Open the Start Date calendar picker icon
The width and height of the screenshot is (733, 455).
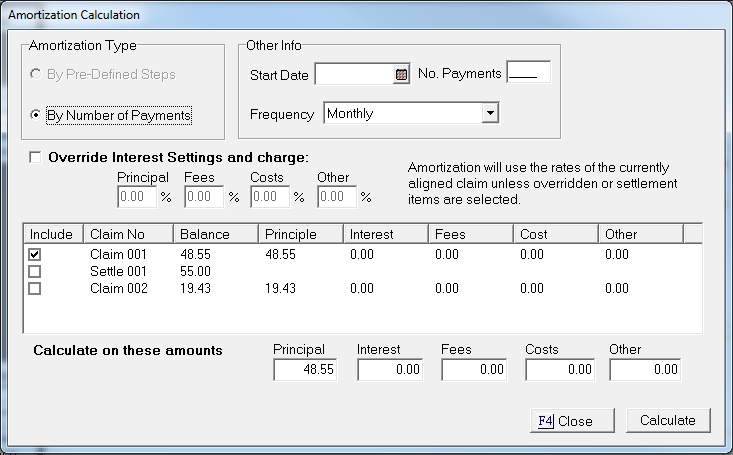pos(402,74)
